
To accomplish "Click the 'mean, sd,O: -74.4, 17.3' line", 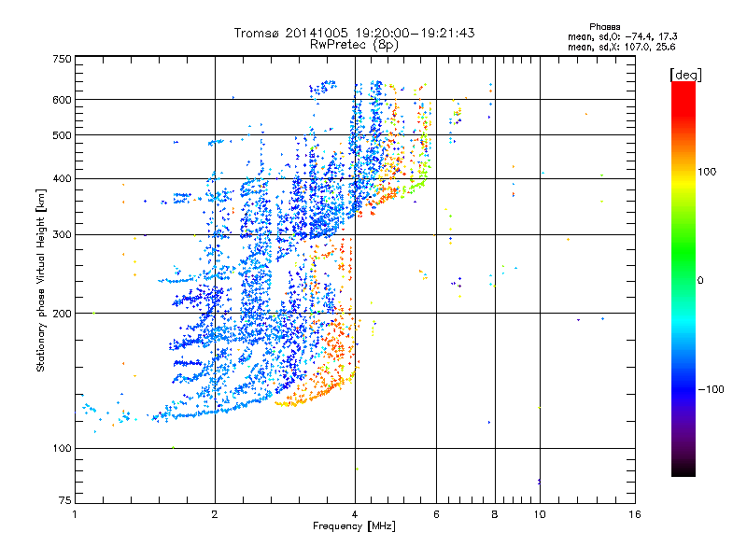I will (x=622, y=36).
